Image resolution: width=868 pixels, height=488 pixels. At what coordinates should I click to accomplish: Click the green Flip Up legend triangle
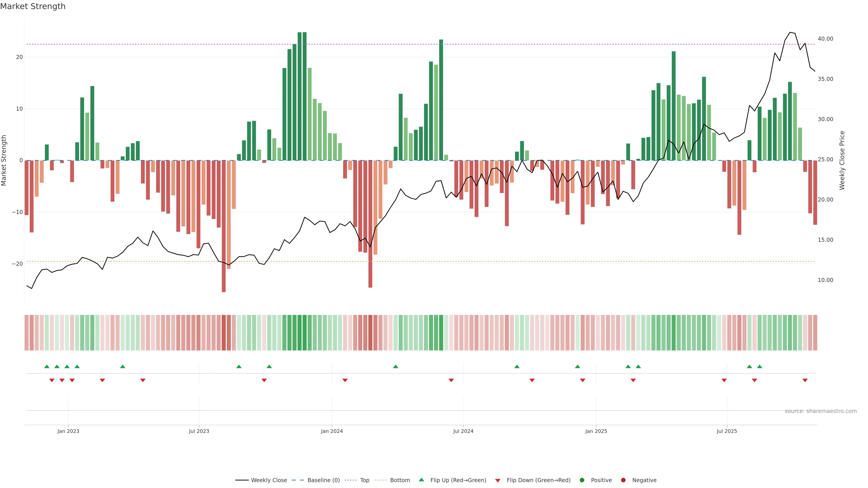point(421,480)
